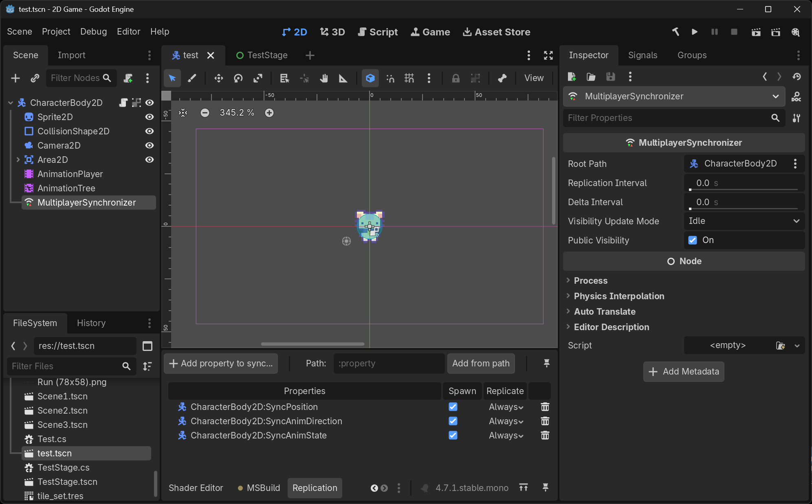Delete the SyncAnimState property row
The width and height of the screenshot is (812, 504).
tap(545, 435)
